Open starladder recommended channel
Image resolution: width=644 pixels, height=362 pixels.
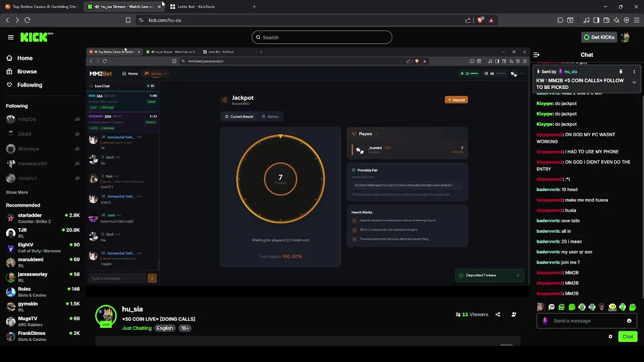coord(42,218)
